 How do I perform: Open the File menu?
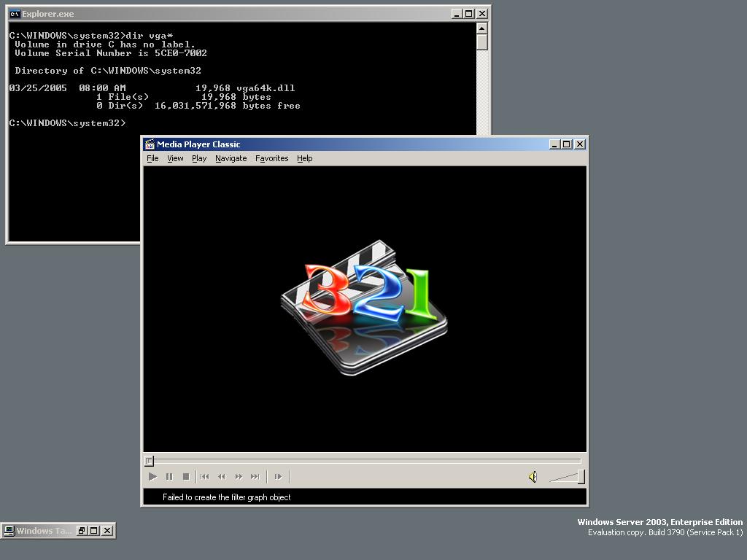152,158
